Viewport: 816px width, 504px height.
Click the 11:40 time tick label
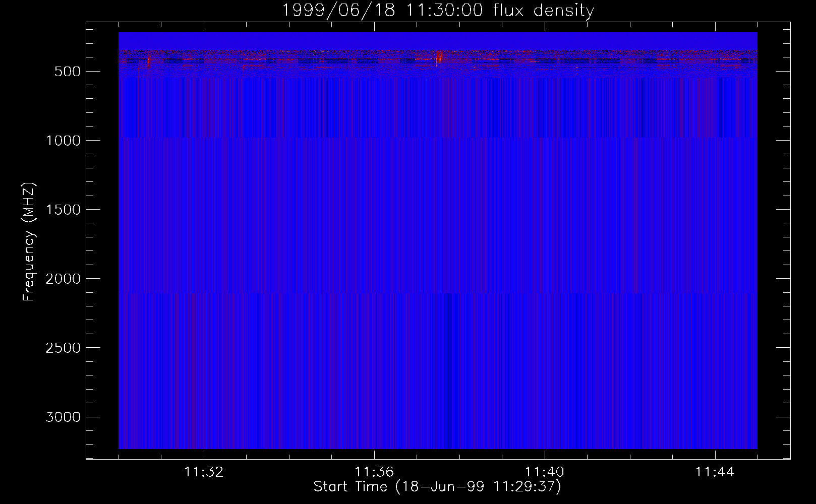(x=545, y=472)
